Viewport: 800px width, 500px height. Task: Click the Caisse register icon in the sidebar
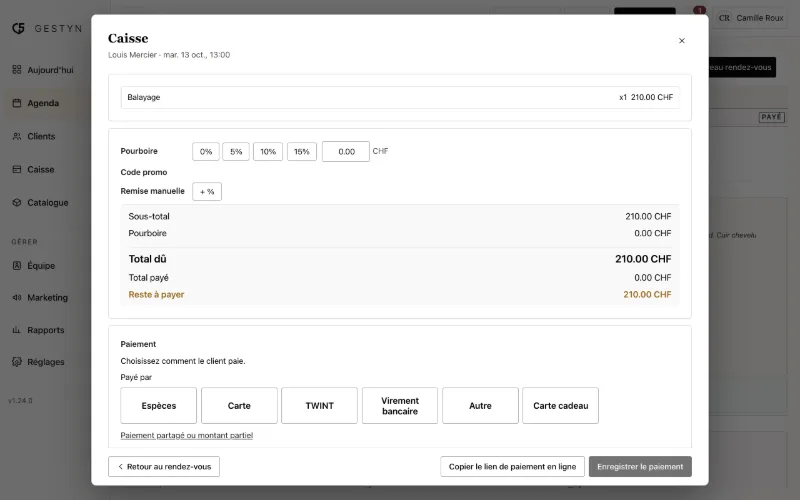point(17,169)
